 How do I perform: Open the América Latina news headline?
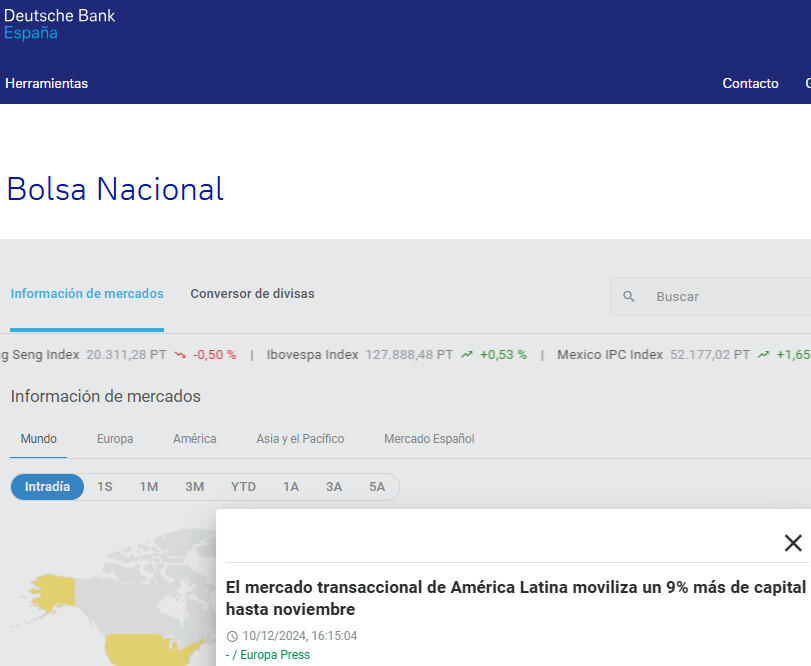tap(515, 598)
